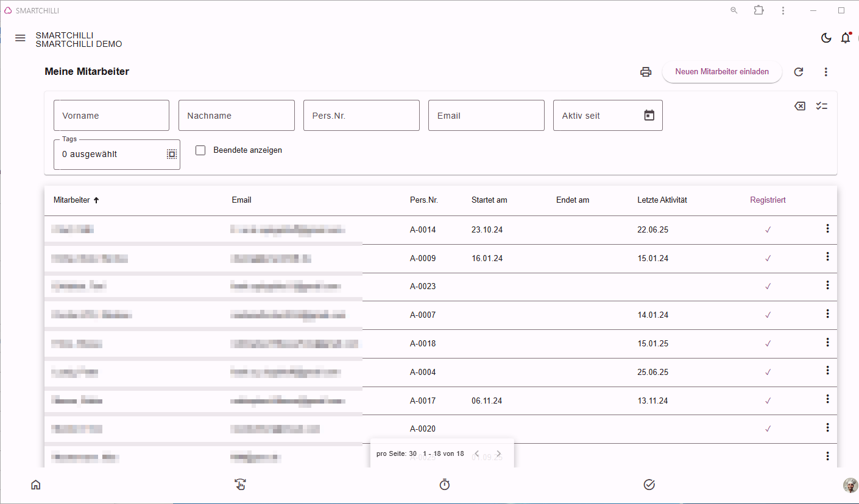Viewport: 859px width, 504px height.
Task: Open title bar three-dot menu
Action: click(783, 10)
